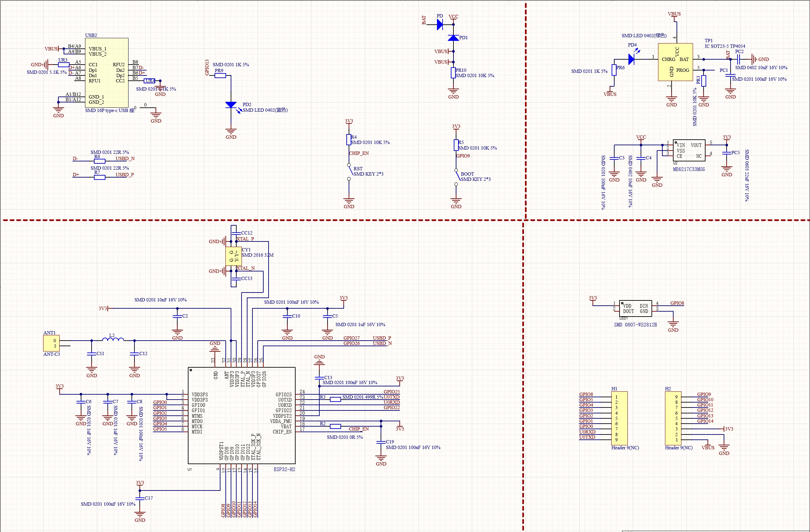Click the USBD_P net label near GPIO27
This screenshot has height=532, width=810.
click(382, 338)
